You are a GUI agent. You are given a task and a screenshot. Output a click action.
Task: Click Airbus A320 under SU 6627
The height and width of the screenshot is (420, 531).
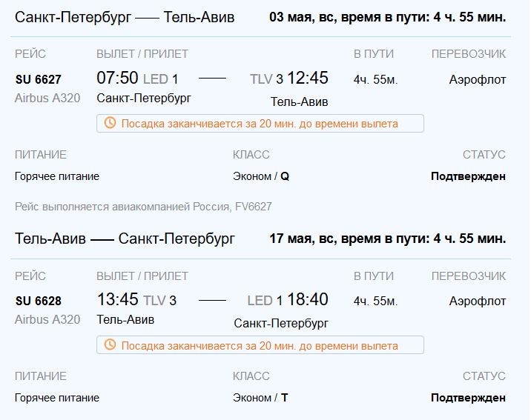pyautogui.click(x=47, y=98)
